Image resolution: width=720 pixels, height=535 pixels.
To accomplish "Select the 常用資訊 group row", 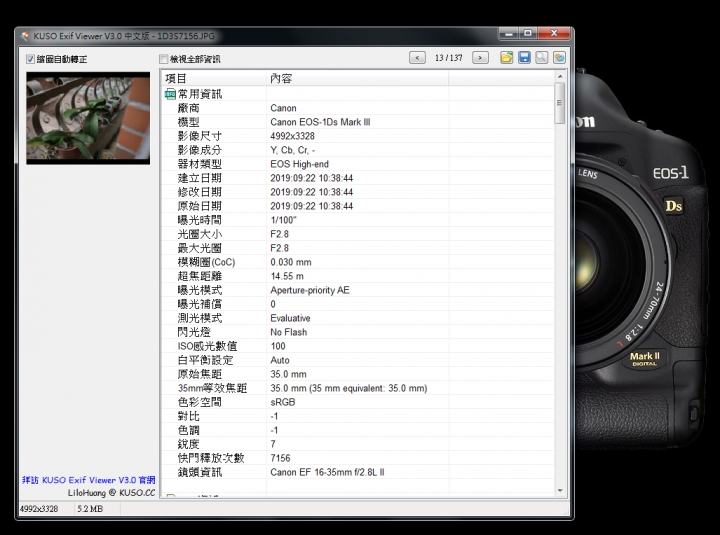I will 358,94.
